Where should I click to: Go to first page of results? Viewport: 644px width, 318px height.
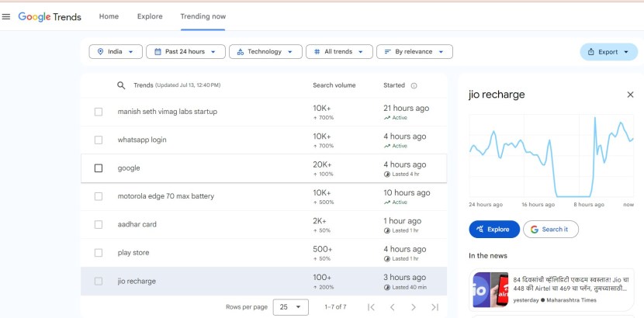[x=372, y=307]
